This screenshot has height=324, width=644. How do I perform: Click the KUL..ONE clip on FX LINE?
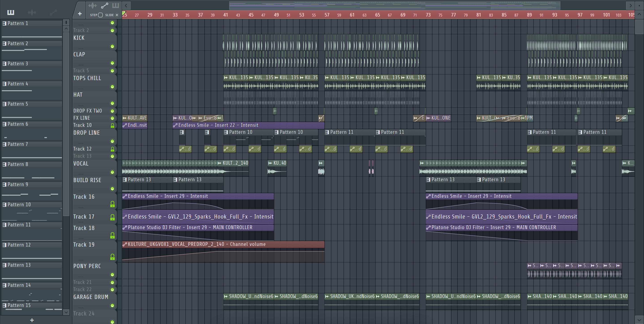[438, 118]
